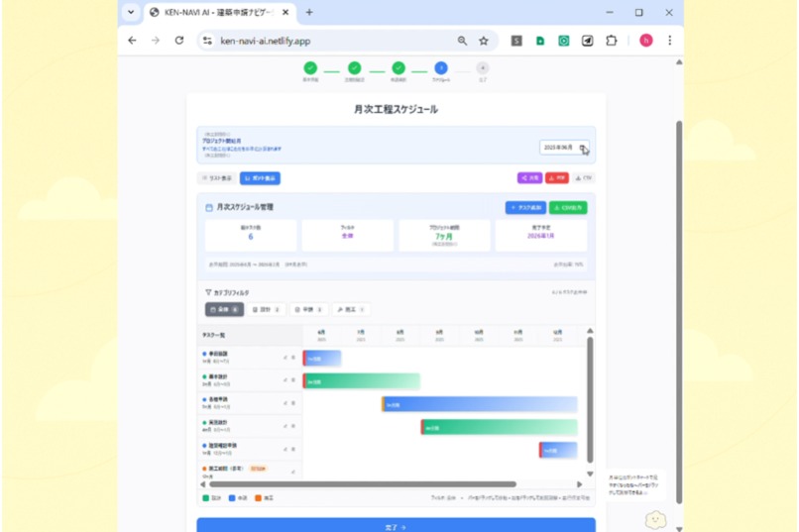Open a new browser tab
Viewport: 799px width, 532px height.
click(x=309, y=12)
